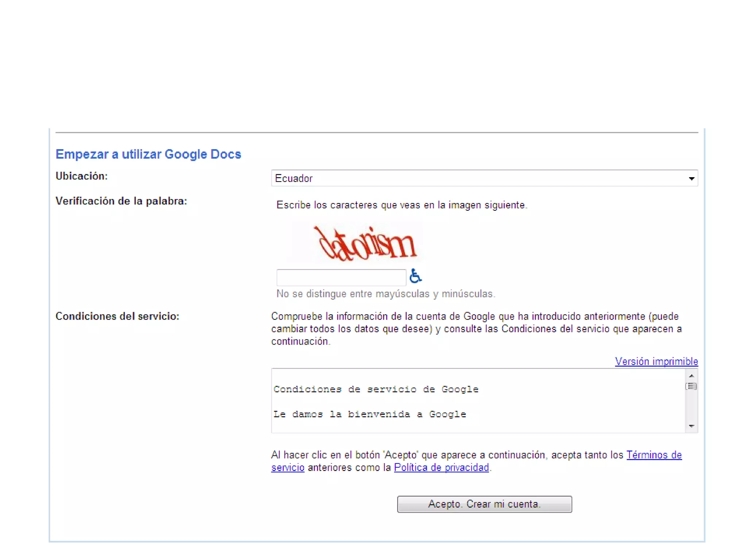This screenshot has width=747, height=560.
Task: Click the distorted red captcha image
Action: click(x=364, y=243)
